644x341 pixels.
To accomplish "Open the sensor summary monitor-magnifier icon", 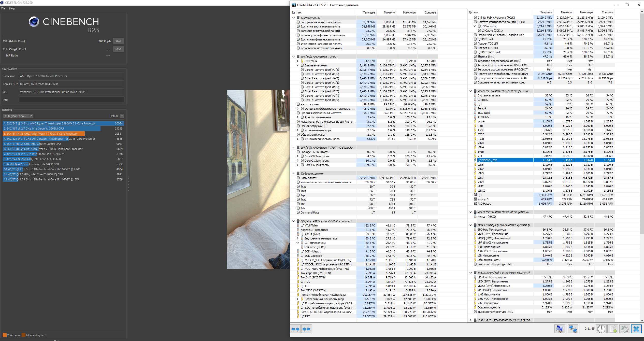I will tap(560, 329).
